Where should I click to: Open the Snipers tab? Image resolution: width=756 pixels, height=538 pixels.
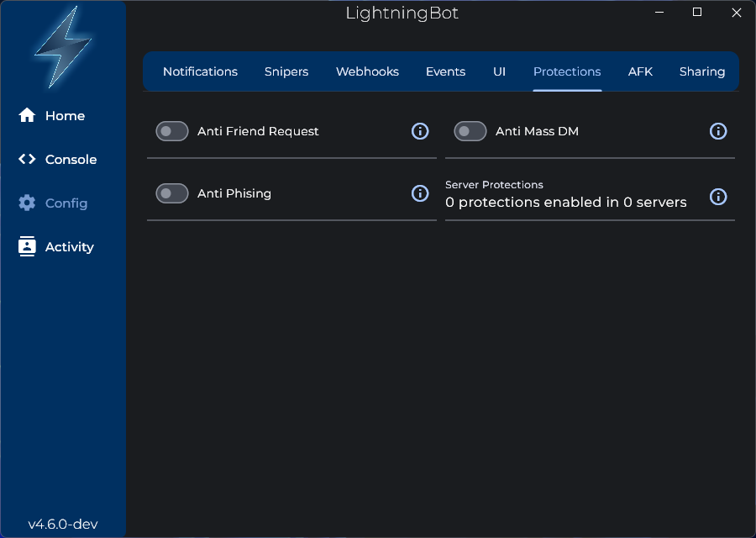coord(286,71)
